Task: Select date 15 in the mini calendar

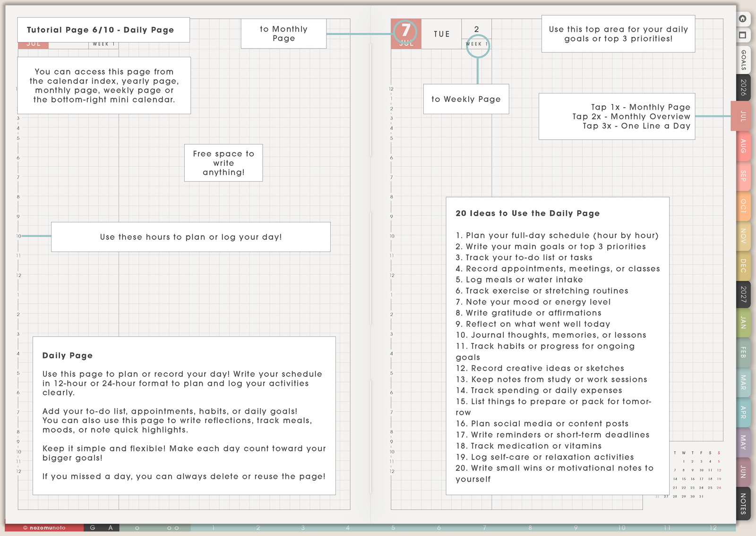Action: 684,479
